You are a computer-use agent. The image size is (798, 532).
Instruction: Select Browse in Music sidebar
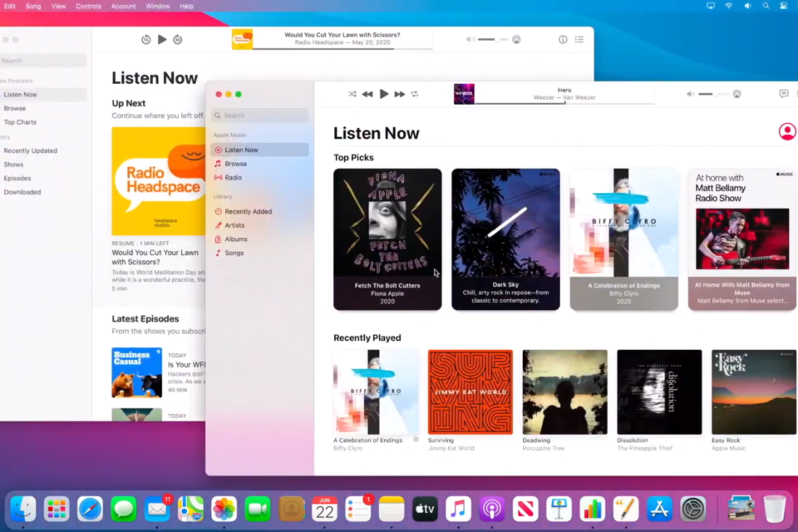pyautogui.click(x=235, y=164)
